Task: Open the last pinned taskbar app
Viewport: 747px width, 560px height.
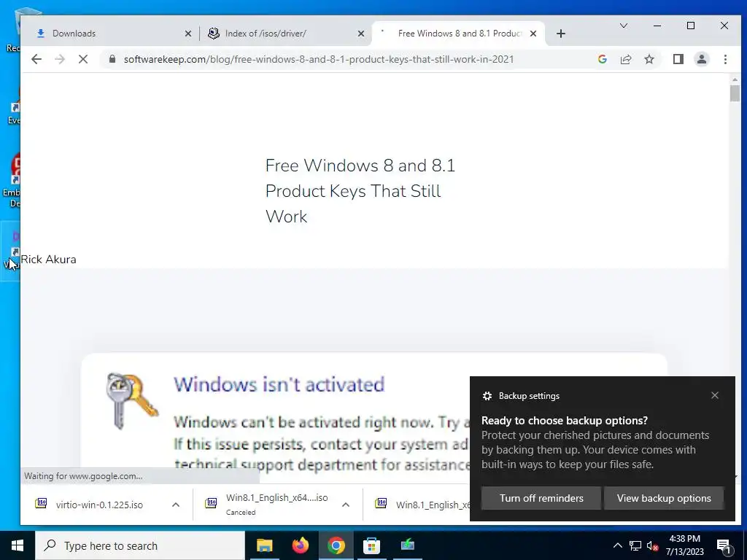Action: 407,545
